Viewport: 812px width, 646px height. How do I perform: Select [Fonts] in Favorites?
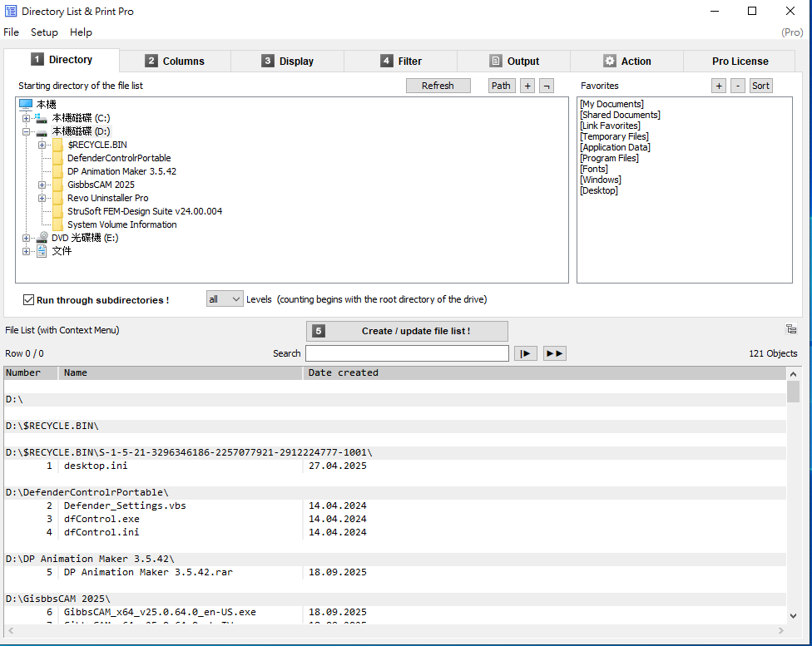pos(594,170)
